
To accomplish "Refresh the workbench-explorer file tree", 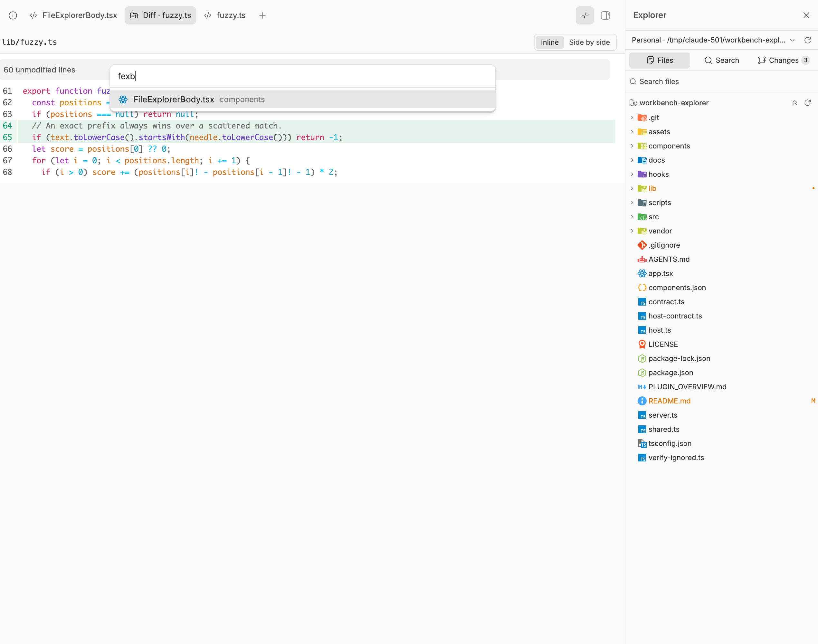I will (x=807, y=103).
